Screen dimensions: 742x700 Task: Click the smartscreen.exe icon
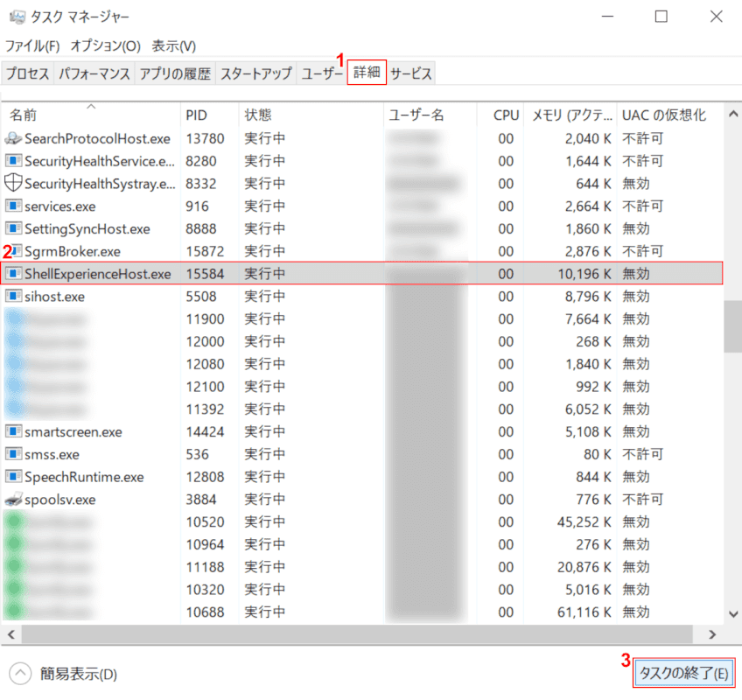(13, 431)
